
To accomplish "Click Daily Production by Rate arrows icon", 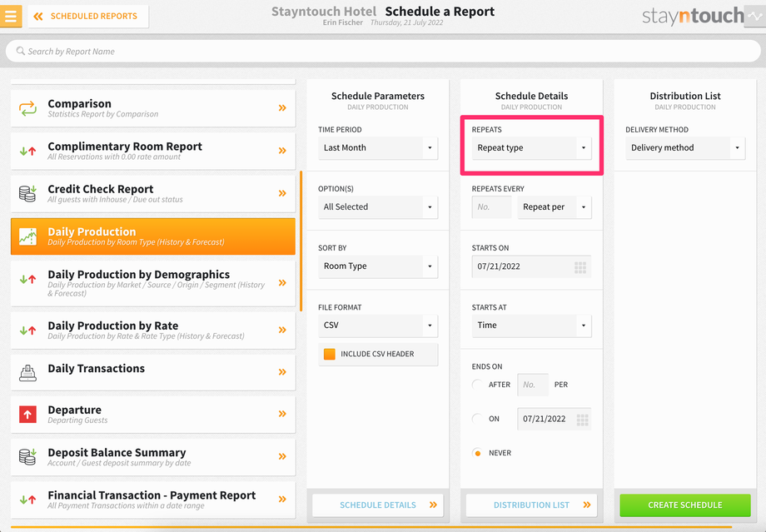I will (x=27, y=331).
